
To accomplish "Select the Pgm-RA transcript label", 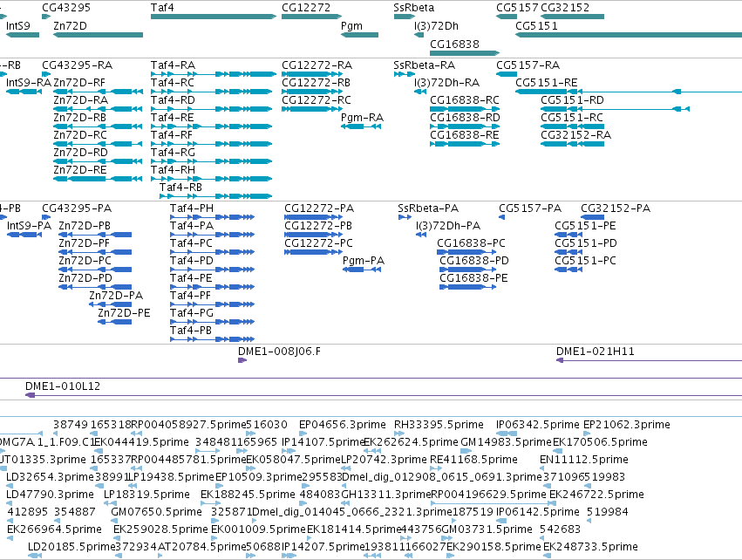I will 362,118.
